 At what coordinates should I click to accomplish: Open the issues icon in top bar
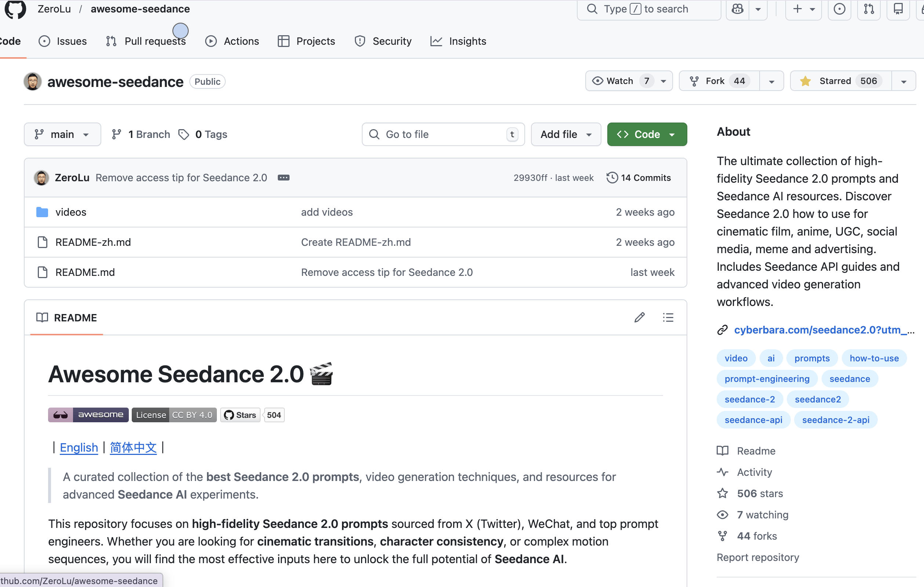(839, 9)
